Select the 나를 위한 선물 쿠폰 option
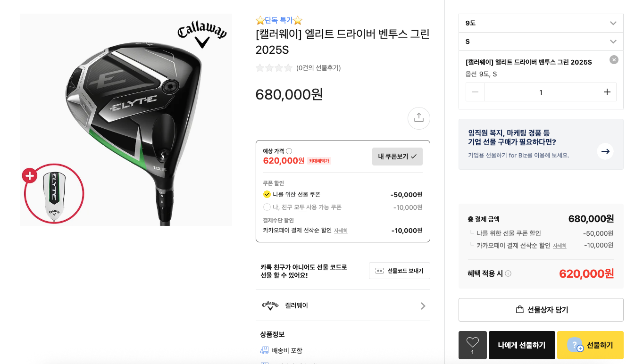This screenshot has height=364, width=635. 267,194
